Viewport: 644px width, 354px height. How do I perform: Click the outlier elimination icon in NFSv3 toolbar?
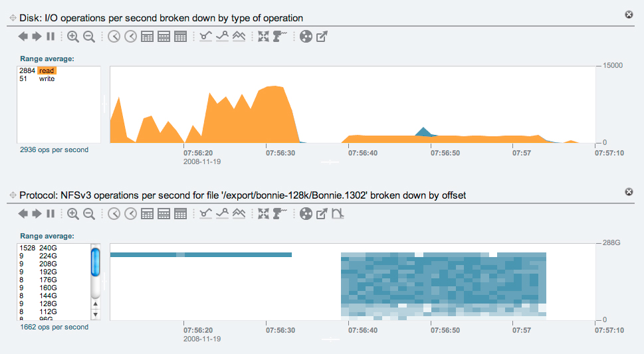point(338,214)
